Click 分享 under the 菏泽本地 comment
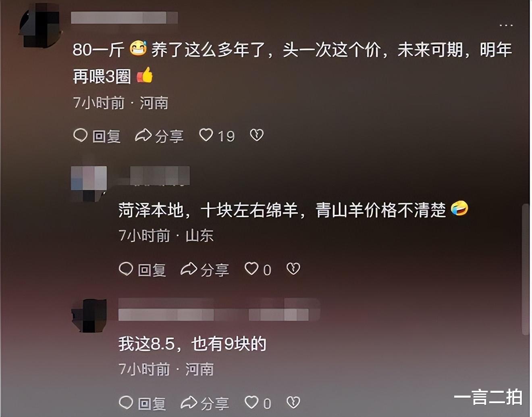The height and width of the screenshot is (417, 532). [x=215, y=270]
